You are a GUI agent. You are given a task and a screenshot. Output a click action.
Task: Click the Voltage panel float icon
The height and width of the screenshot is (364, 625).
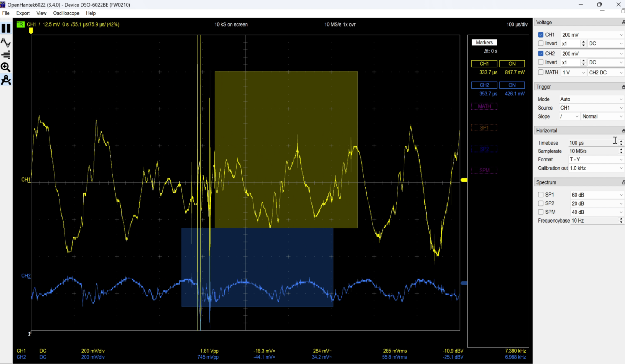pyautogui.click(x=623, y=23)
